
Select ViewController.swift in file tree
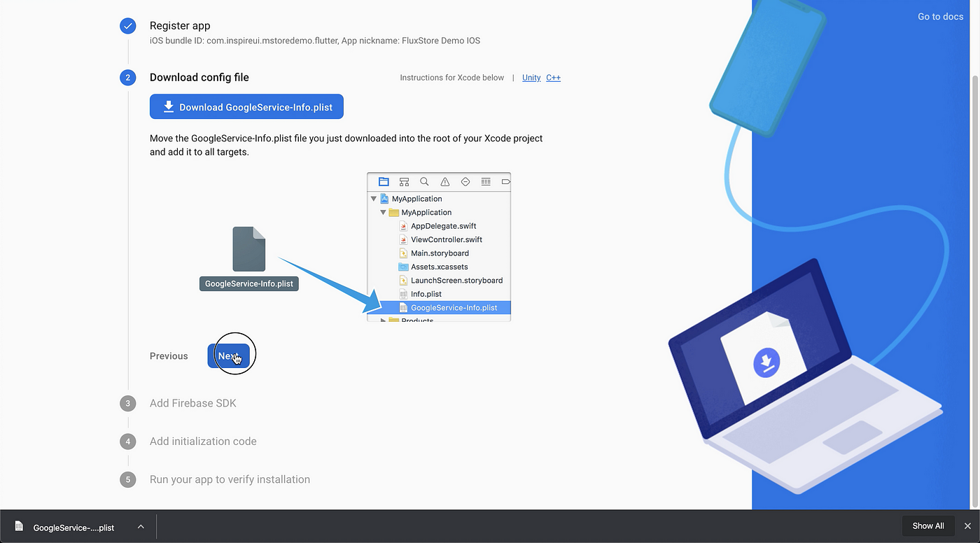(446, 239)
